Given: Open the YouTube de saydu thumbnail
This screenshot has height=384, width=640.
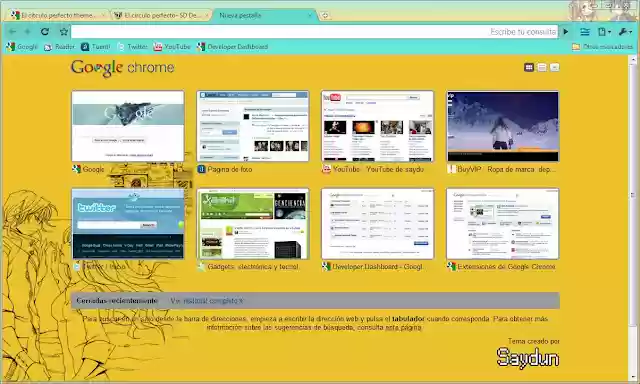Looking at the screenshot, I should click(378, 126).
